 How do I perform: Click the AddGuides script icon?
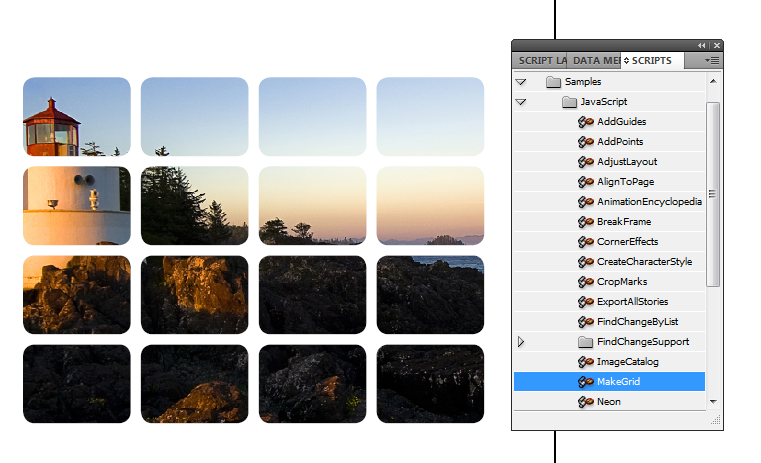coord(586,122)
